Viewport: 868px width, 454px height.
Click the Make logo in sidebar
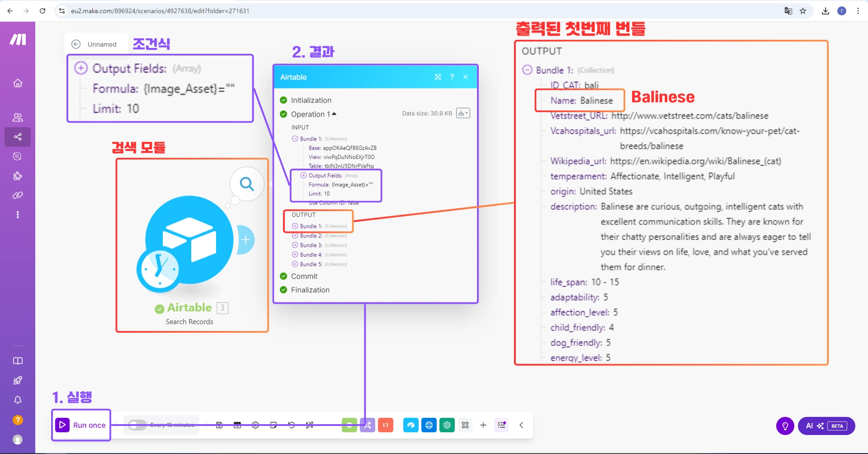coord(18,39)
